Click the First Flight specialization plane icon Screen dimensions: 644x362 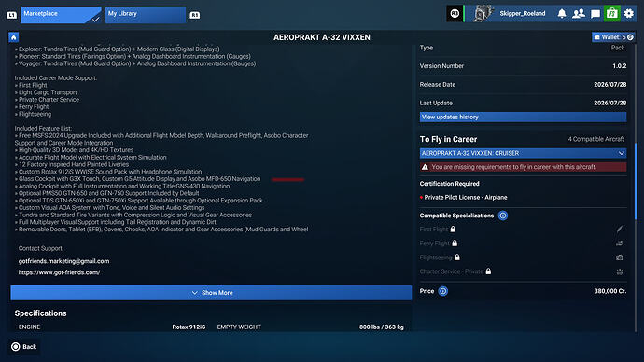(620, 229)
